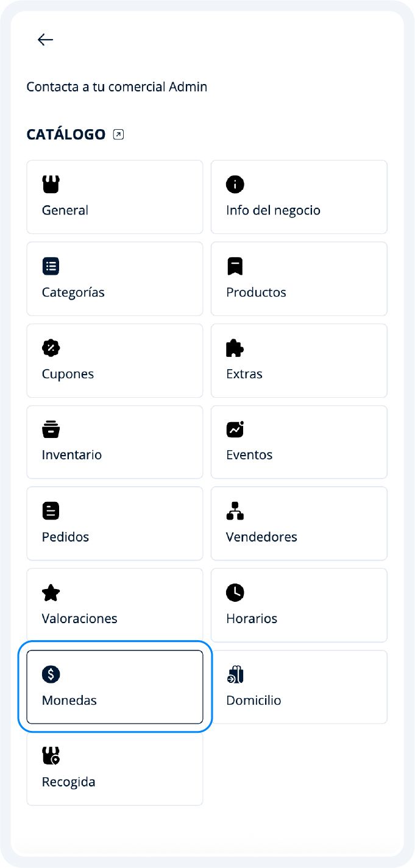
Task: Click the Info del negocio icon
Action: coord(235,184)
